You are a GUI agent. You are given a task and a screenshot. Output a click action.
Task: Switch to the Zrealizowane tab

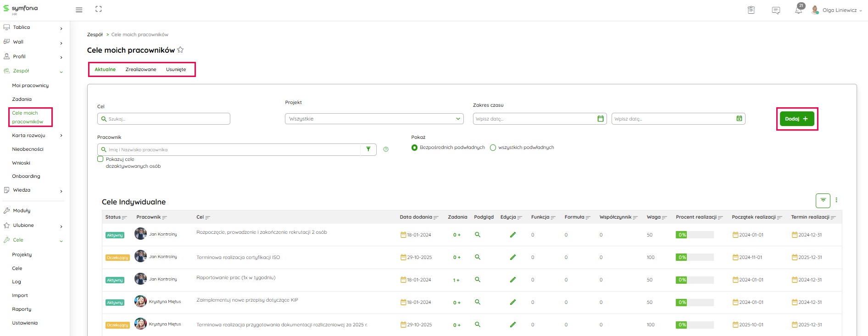pos(141,70)
